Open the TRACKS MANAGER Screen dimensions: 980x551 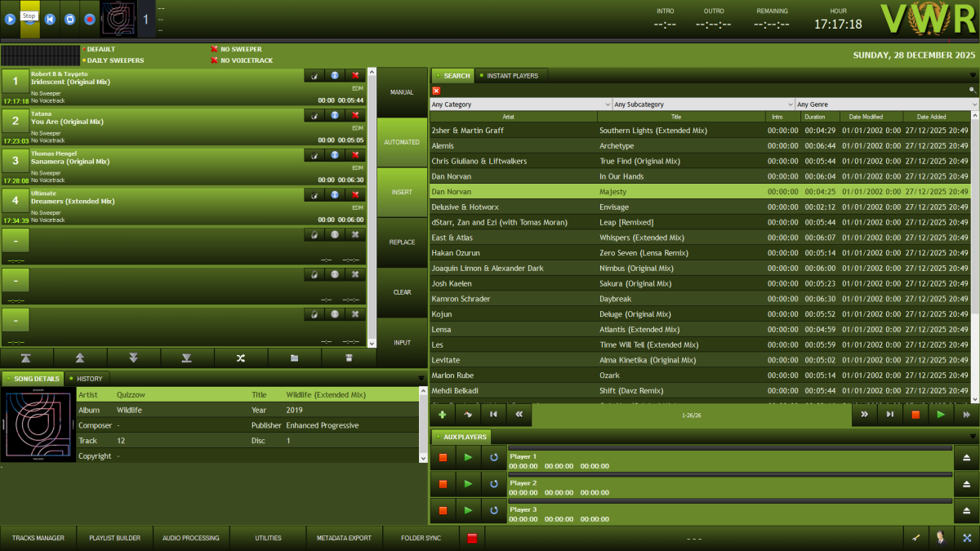point(38,538)
